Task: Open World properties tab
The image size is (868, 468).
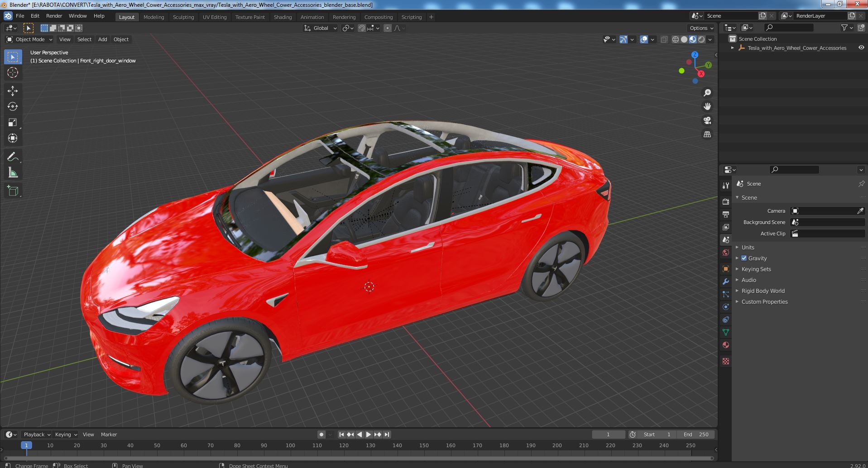Action: click(726, 253)
